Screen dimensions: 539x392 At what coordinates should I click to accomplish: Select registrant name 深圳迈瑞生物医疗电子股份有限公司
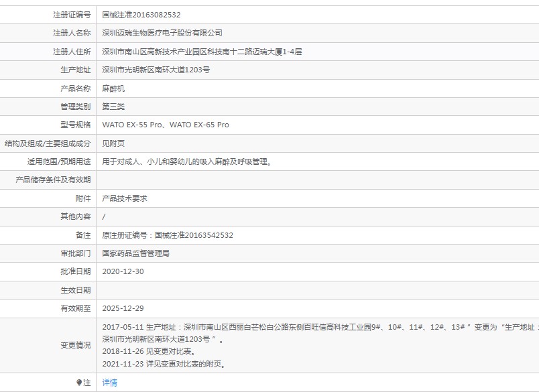(162, 33)
